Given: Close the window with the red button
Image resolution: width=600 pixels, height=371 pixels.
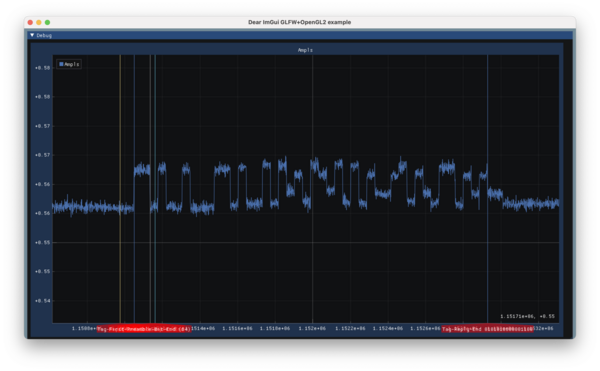Looking at the screenshot, I should (x=30, y=22).
